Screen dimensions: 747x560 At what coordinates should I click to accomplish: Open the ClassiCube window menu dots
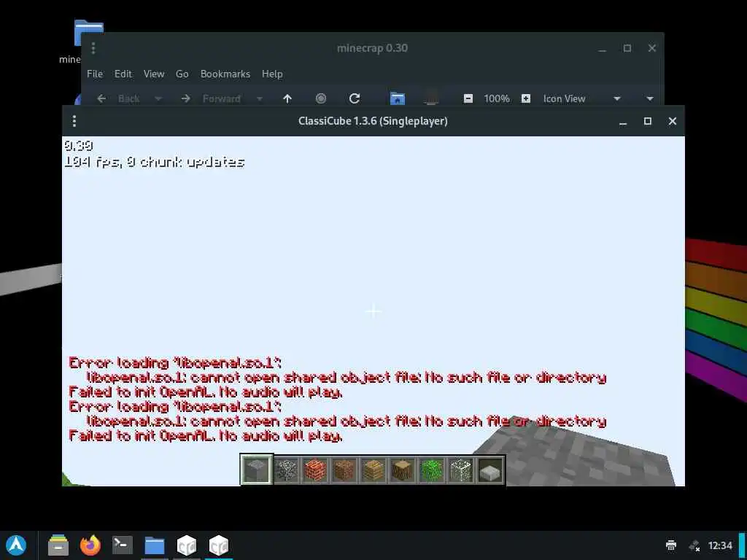(74, 121)
